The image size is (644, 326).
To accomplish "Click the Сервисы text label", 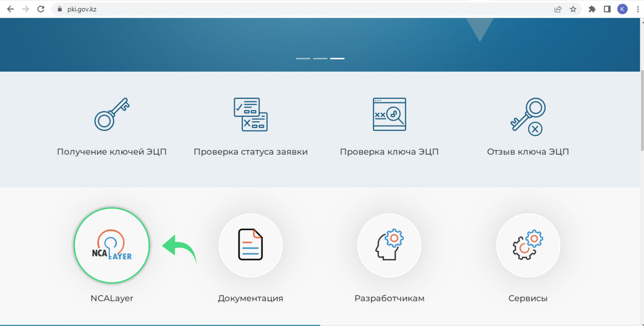I will (528, 298).
